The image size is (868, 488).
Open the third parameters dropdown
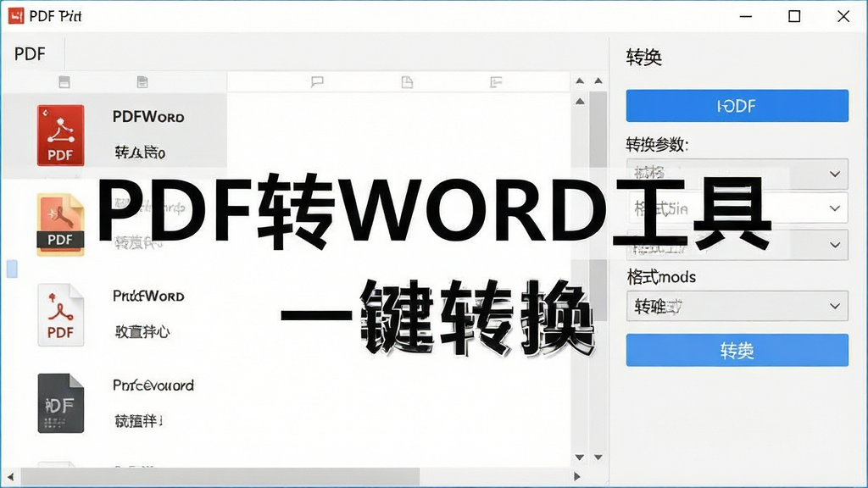pyautogui.click(x=737, y=245)
